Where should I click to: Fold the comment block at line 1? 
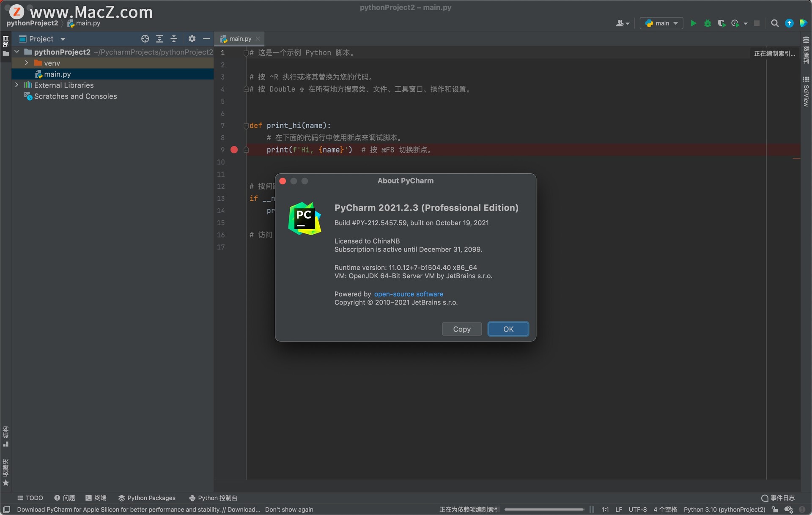click(x=246, y=53)
